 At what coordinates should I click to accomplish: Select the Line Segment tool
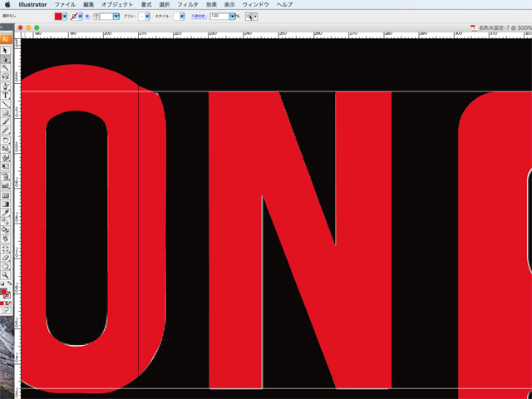click(6, 104)
